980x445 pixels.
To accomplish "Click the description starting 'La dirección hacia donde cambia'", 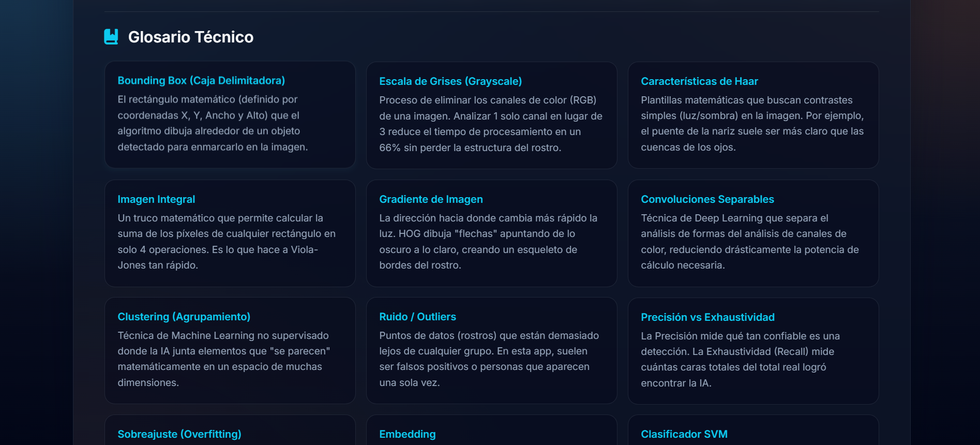I will pos(488,242).
